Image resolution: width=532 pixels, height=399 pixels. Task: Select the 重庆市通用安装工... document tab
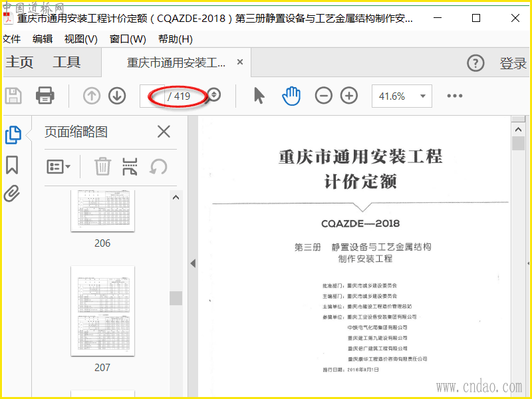[176, 63]
